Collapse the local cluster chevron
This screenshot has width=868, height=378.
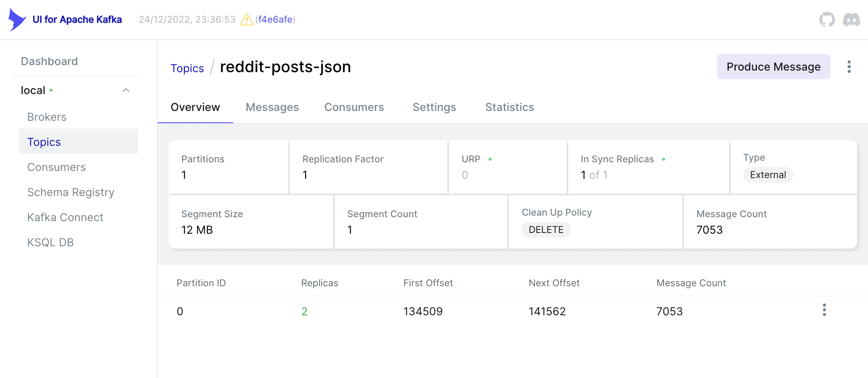point(126,90)
